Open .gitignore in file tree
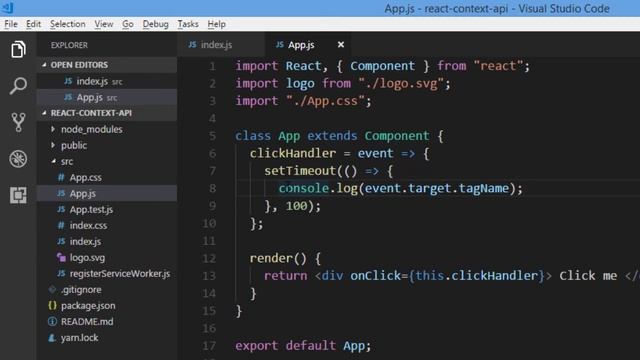 coord(107,289)
